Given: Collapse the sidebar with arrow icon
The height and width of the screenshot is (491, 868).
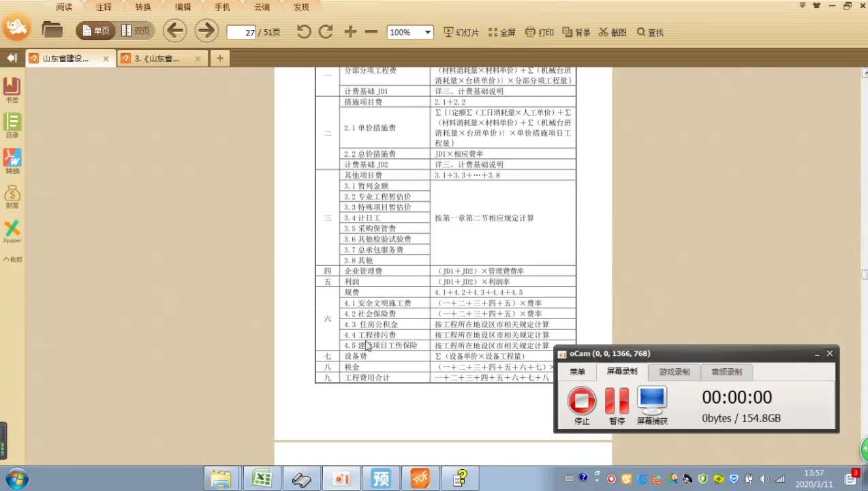Looking at the screenshot, I should (x=12, y=58).
